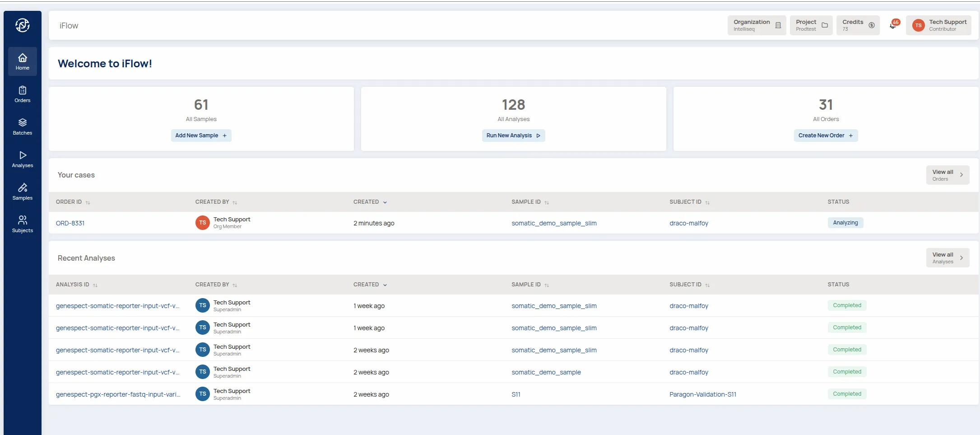Click the iFlow logo icon
980x435 pixels.
click(x=23, y=25)
